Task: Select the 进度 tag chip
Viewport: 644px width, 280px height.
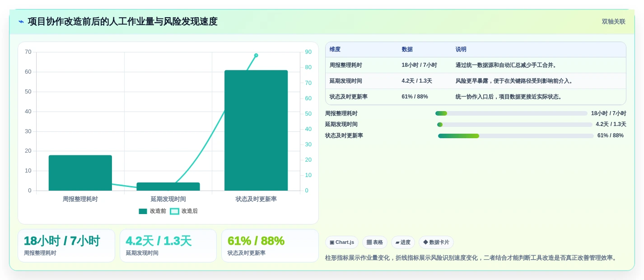Action: tap(403, 243)
